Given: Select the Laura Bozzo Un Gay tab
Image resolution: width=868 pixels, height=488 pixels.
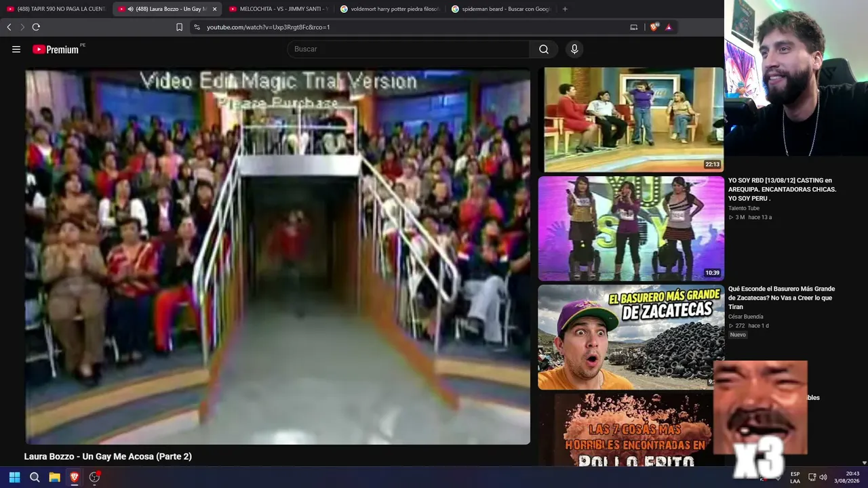Looking at the screenshot, I should [x=167, y=9].
